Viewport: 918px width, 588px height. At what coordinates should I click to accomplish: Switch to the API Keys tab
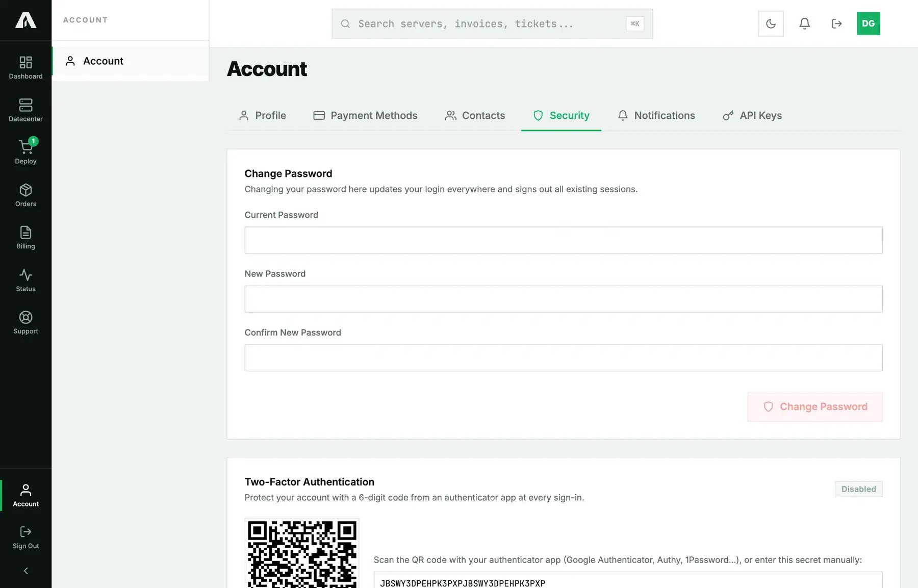752,116
